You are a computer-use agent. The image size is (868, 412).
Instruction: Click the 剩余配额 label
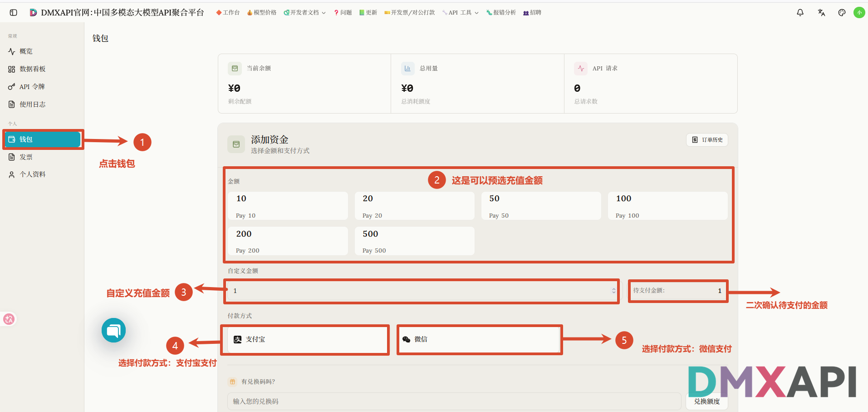click(x=240, y=102)
